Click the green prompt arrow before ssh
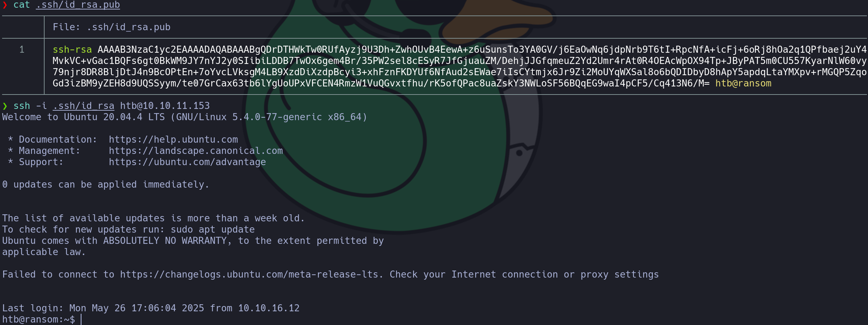Image resolution: width=868 pixels, height=325 pixels. click(x=5, y=106)
